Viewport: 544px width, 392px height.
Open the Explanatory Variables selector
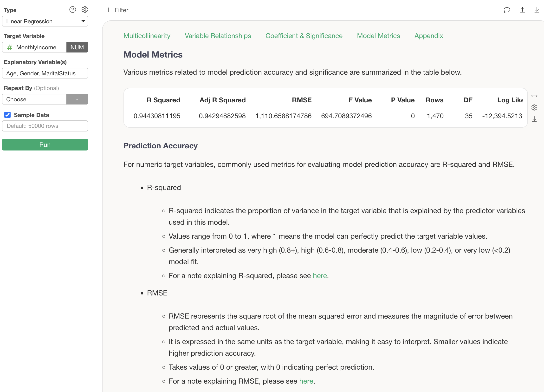point(45,73)
